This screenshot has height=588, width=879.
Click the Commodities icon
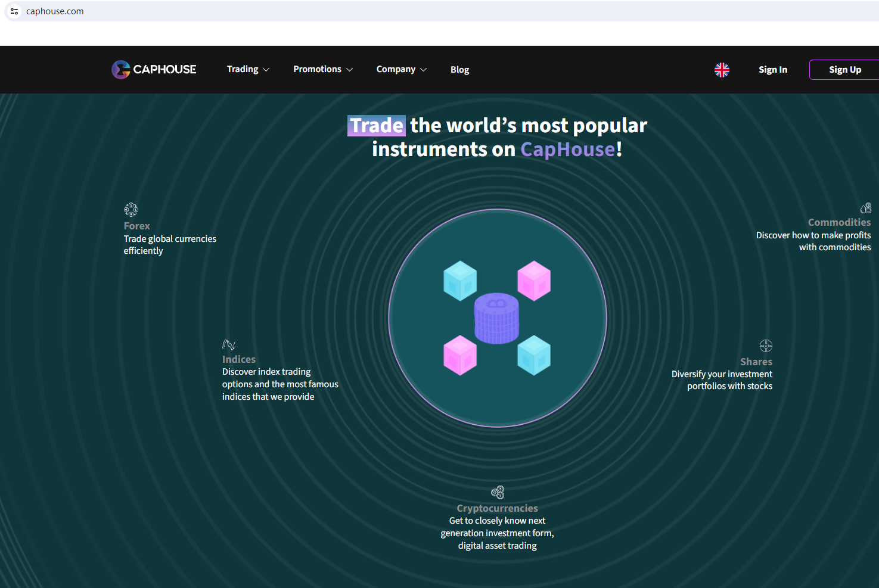866,208
